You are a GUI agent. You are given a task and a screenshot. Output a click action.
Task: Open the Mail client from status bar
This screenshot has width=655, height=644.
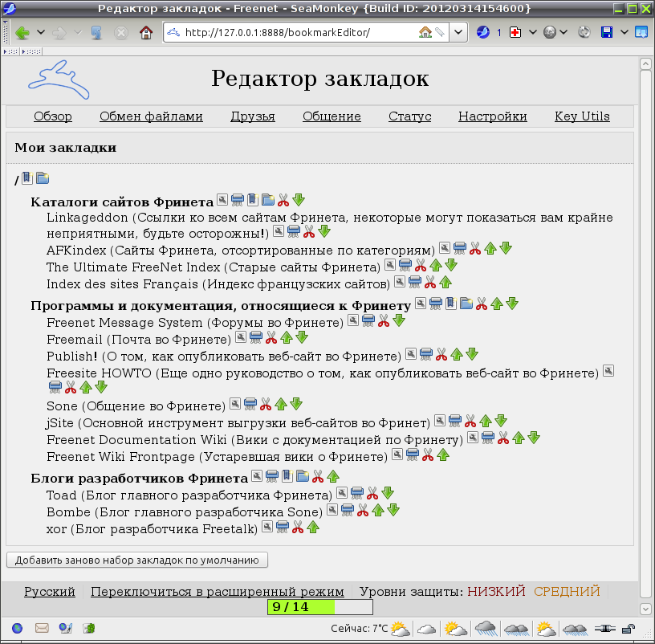(x=42, y=628)
